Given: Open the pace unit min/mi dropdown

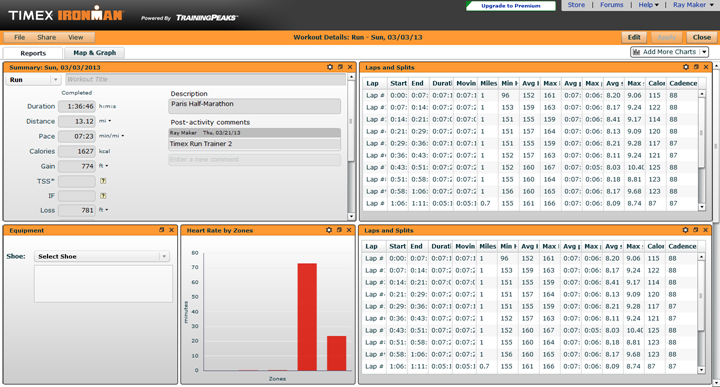Looking at the screenshot, I should pos(112,136).
